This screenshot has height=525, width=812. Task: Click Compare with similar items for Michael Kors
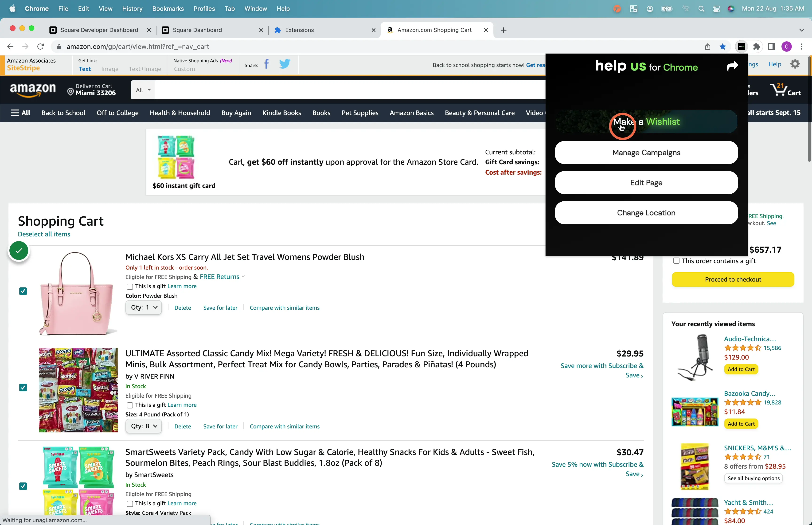(285, 308)
